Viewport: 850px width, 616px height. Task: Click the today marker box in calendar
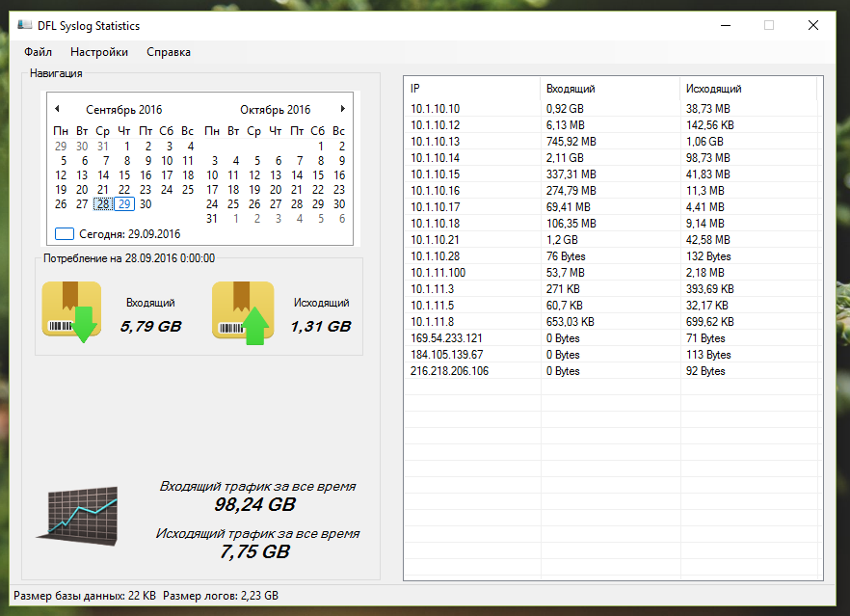tap(65, 233)
